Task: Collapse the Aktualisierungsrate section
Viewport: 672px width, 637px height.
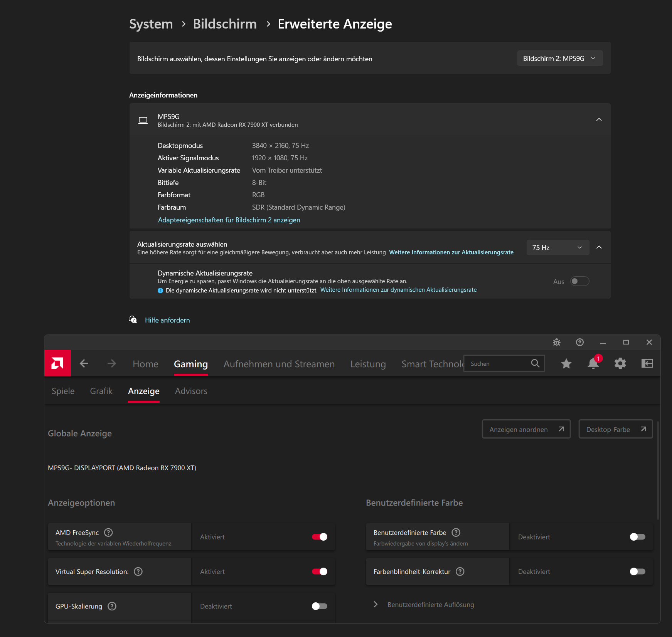Action: [599, 247]
